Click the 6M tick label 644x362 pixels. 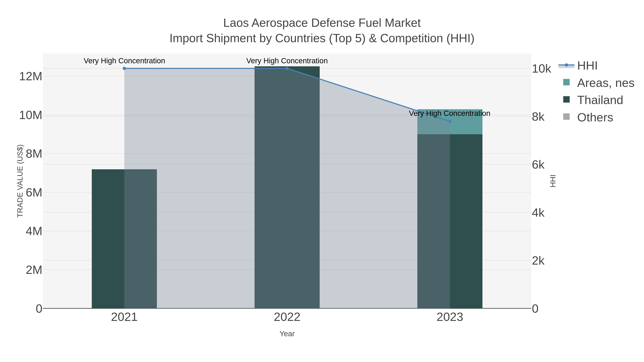click(34, 193)
